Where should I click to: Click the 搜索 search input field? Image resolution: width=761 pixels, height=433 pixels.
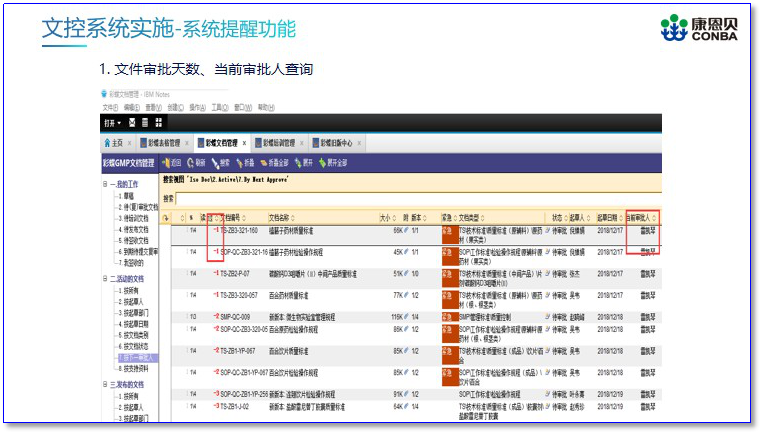coord(400,198)
